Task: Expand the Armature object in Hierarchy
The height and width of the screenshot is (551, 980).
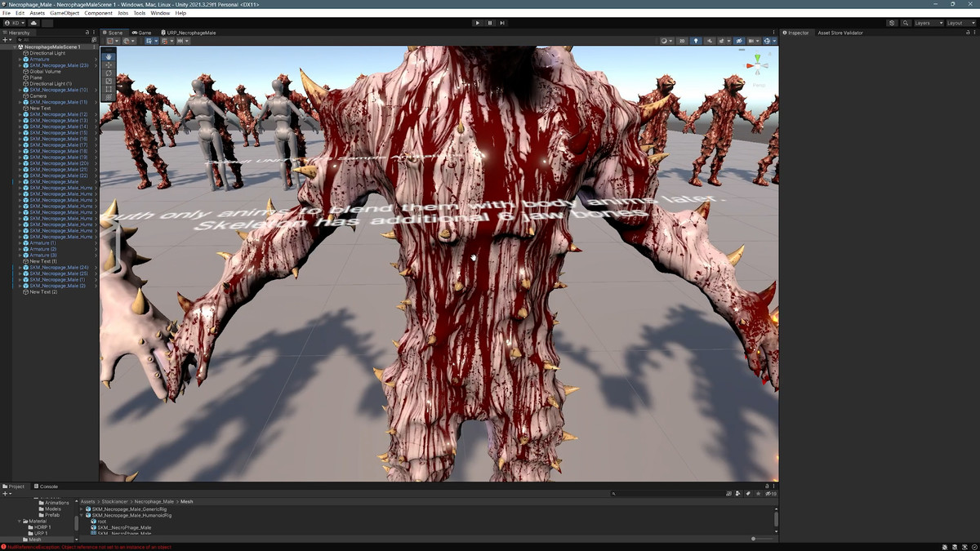Action: [x=20, y=60]
